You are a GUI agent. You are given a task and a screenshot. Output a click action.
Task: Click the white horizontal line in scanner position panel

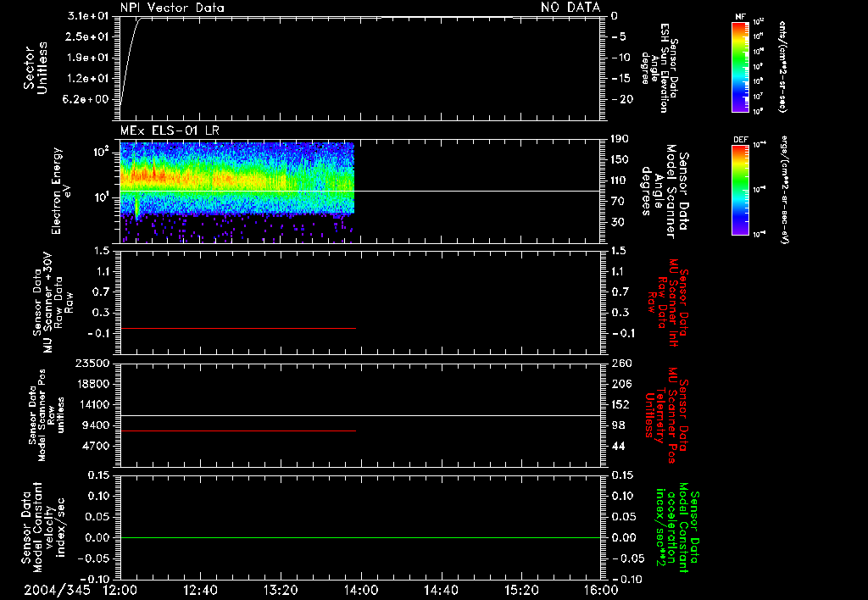(x=360, y=415)
